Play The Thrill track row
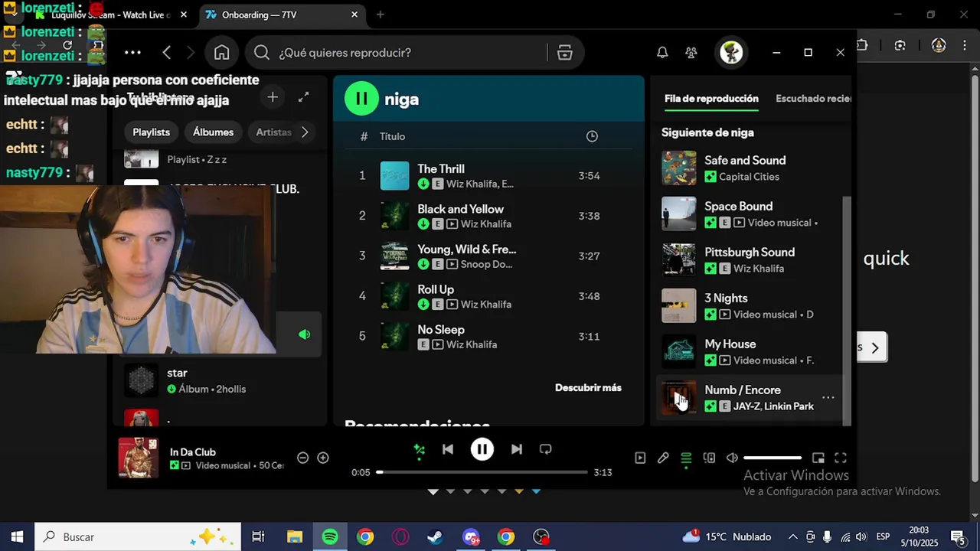 coord(487,176)
